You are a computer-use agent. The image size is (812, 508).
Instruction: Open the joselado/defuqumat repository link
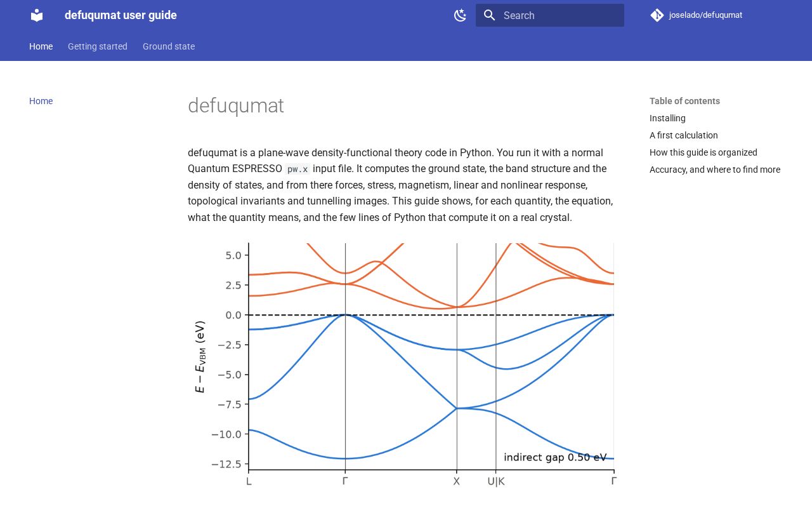pyautogui.click(x=705, y=15)
